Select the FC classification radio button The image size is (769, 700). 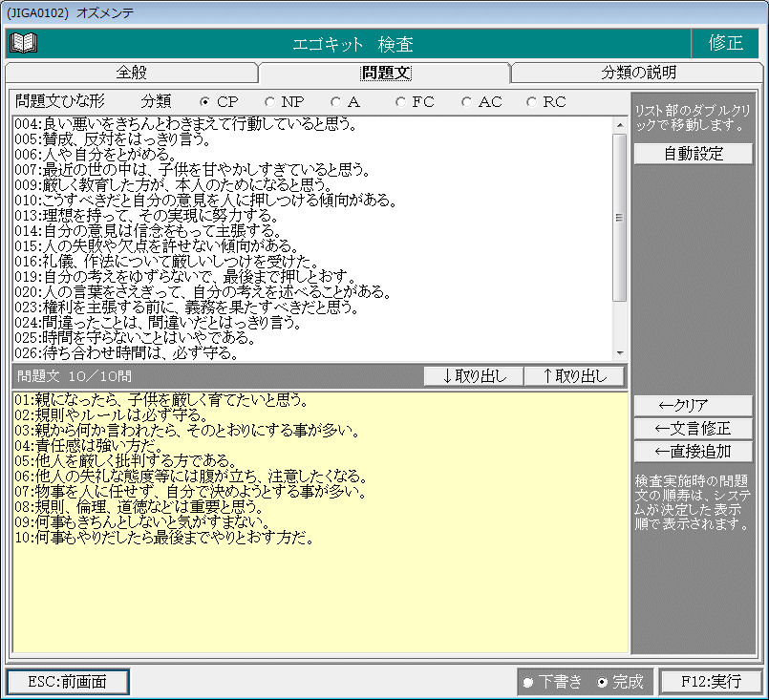[415, 102]
